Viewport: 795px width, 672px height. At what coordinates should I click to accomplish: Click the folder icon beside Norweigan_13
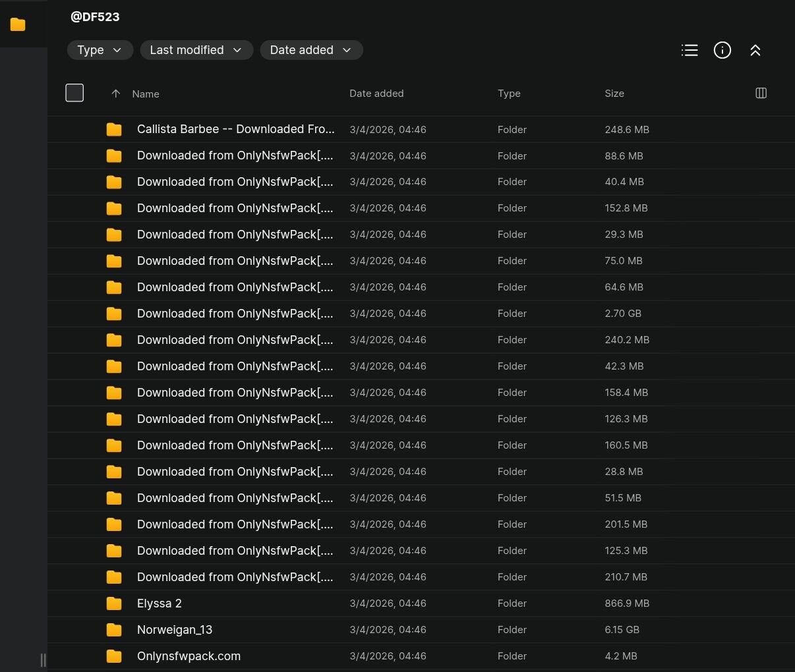pyautogui.click(x=114, y=630)
